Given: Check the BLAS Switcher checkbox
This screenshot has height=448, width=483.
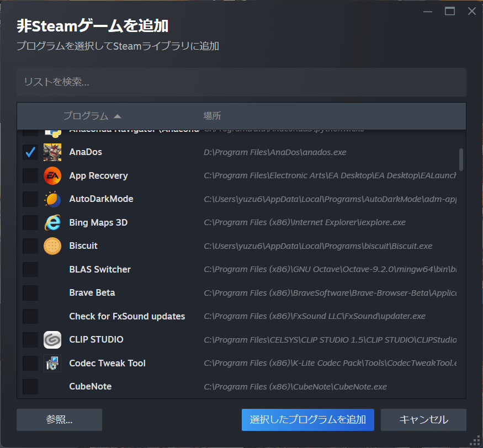Looking at the screenshot, I should 30,269.
